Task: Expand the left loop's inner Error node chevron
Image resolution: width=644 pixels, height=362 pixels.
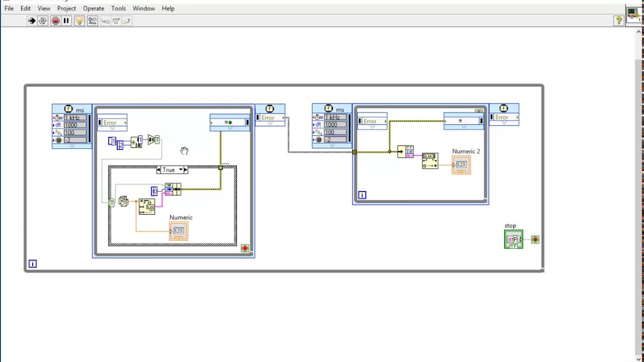Action: click(112, 129)
